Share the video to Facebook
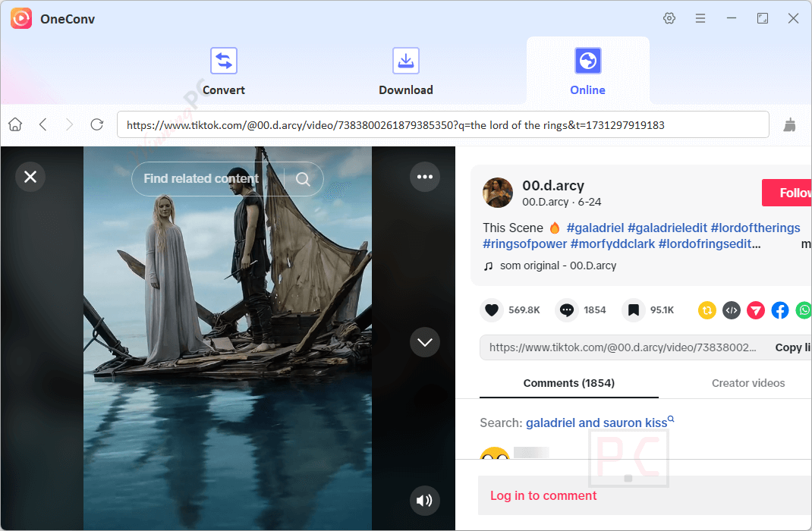 [x=780, y=310]
